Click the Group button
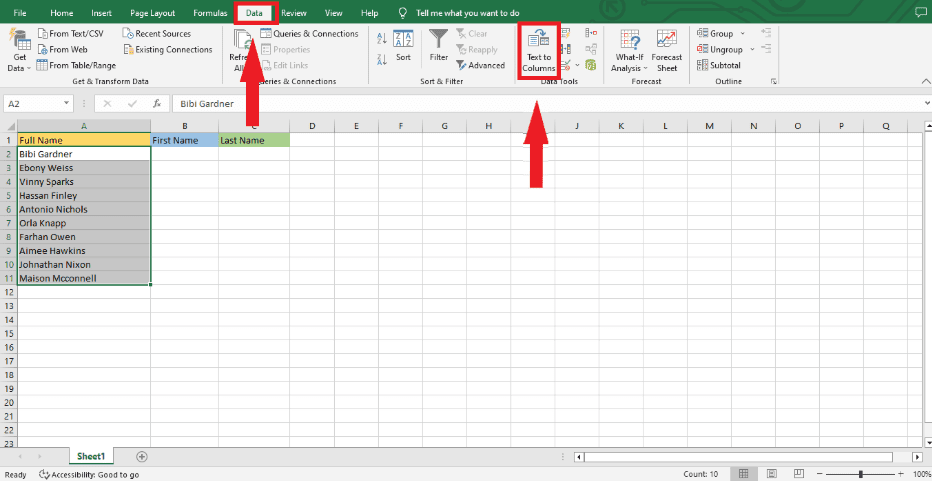Image resolution: width=932 pixels, height=481 pixels. (x=715, y=34)
